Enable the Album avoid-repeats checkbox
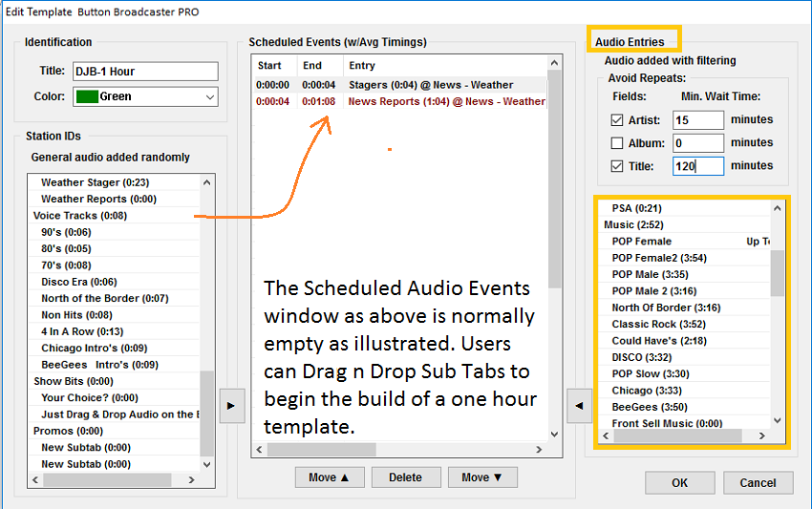This screenshot has width=812, height=509. (617, 143)
